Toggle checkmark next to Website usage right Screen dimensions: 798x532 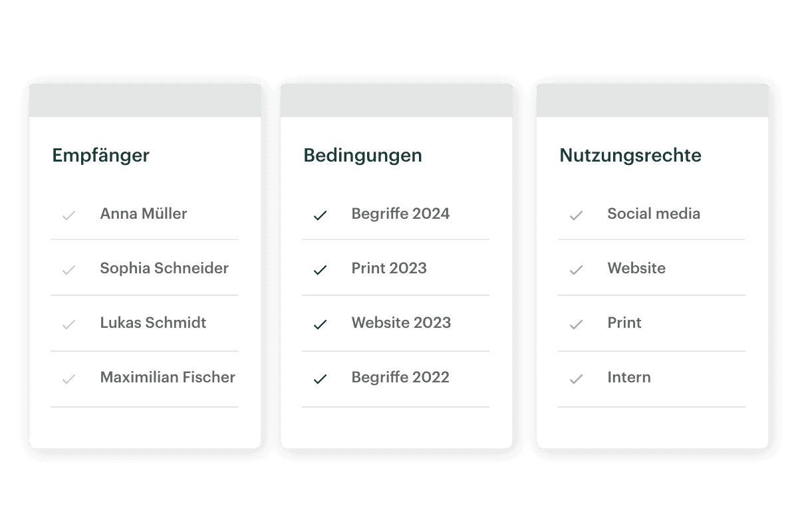577,270
